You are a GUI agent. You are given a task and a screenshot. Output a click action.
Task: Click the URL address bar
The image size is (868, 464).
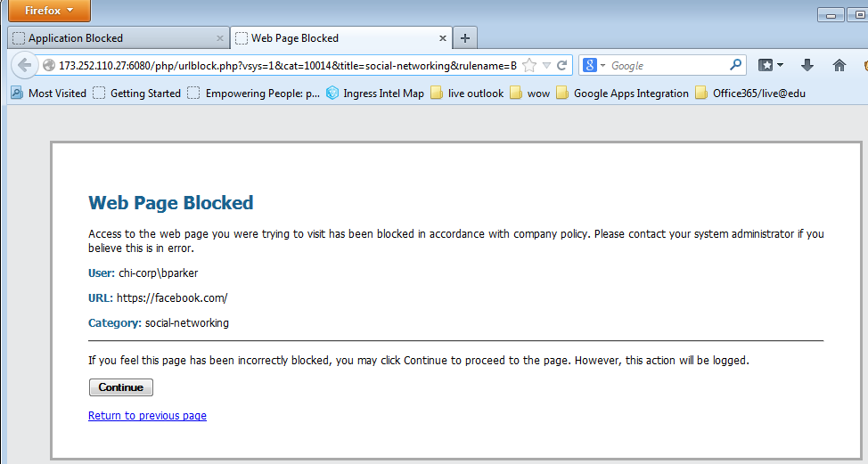pyautogui.click(x=287, y=65)
